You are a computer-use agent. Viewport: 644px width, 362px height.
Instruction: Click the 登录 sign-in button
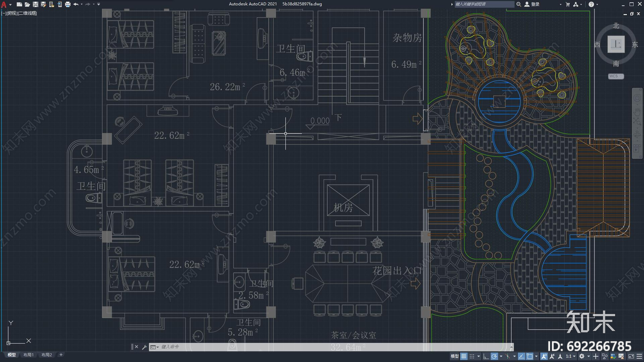coord(532,4)
